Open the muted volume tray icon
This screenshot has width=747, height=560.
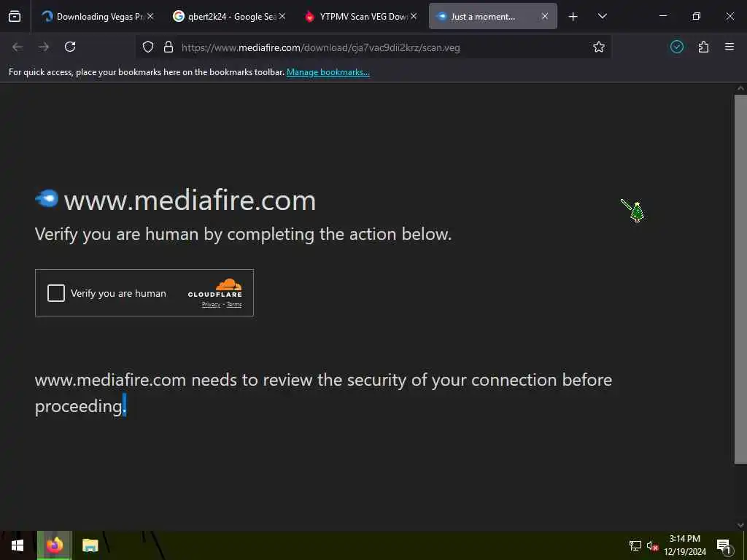[x=652, y=545]
